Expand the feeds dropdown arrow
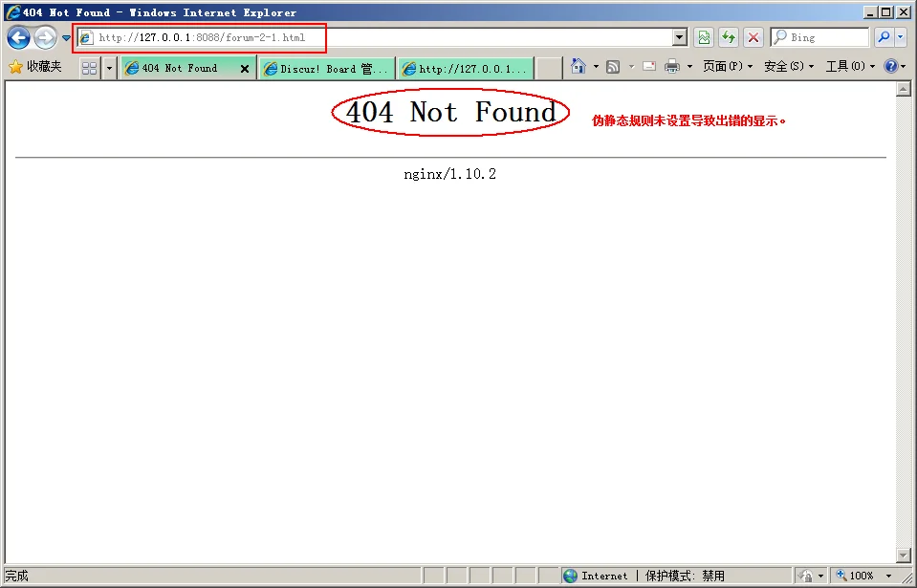Viewport: 917px width, 588px height. [x=631, y=67]
